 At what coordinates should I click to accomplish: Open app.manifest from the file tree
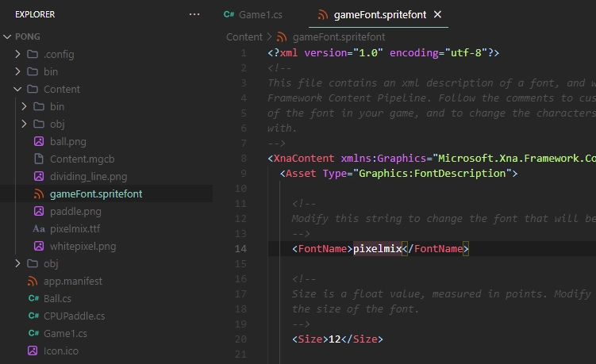[x=73, y=282]
